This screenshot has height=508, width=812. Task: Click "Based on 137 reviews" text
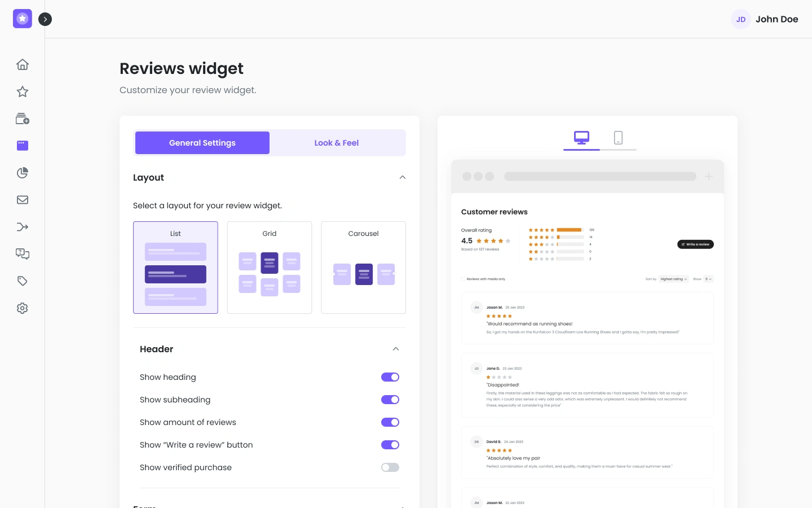[x=480, y=249]
